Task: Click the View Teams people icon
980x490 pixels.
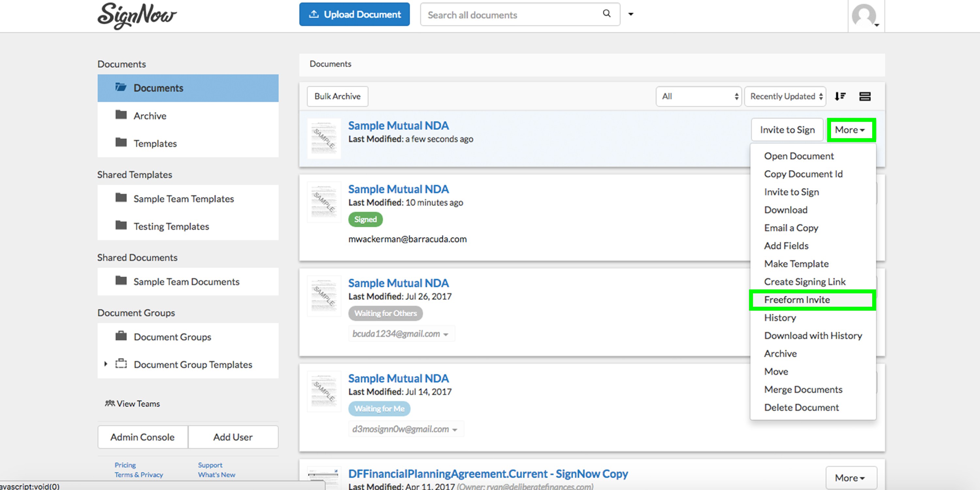Action: [109, 403]
